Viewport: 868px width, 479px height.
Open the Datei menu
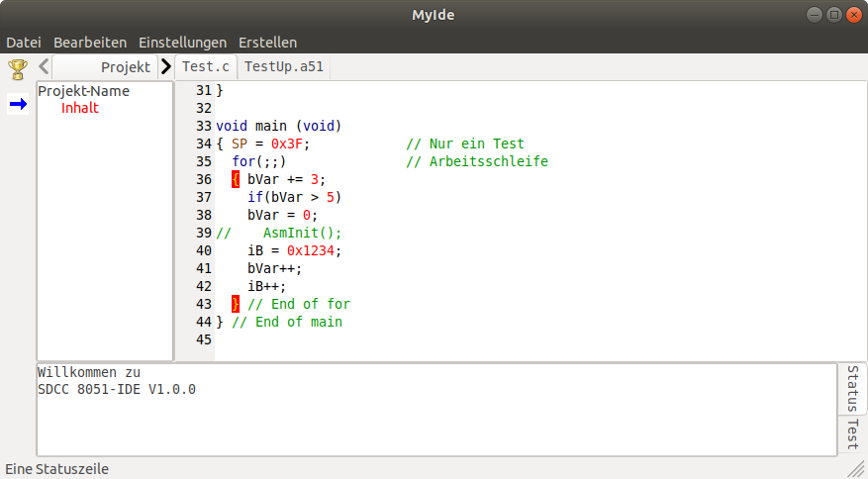(x=24, y=43)
